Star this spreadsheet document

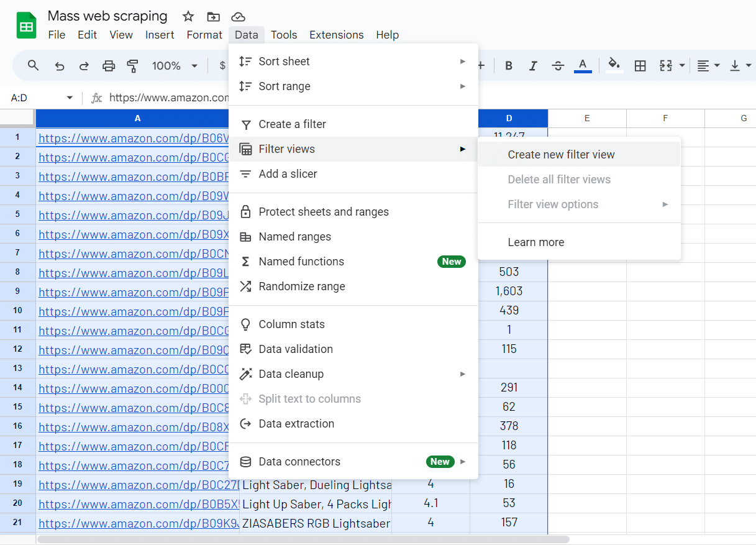[188, 17]
